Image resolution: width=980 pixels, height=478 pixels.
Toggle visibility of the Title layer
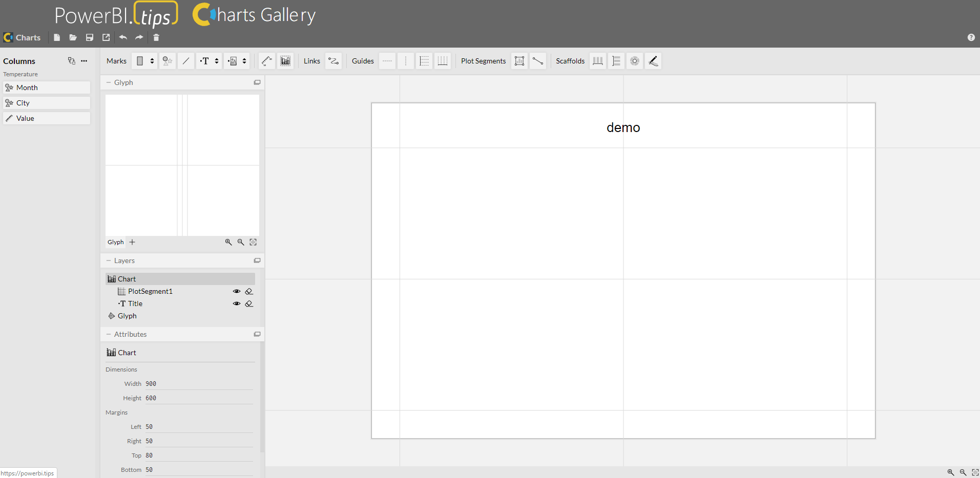[x=236, y=303]
